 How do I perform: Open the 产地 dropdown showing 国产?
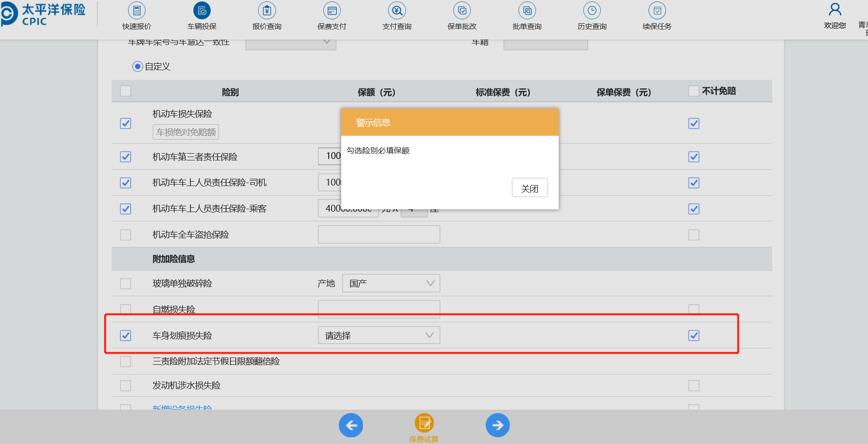point(391,283)
